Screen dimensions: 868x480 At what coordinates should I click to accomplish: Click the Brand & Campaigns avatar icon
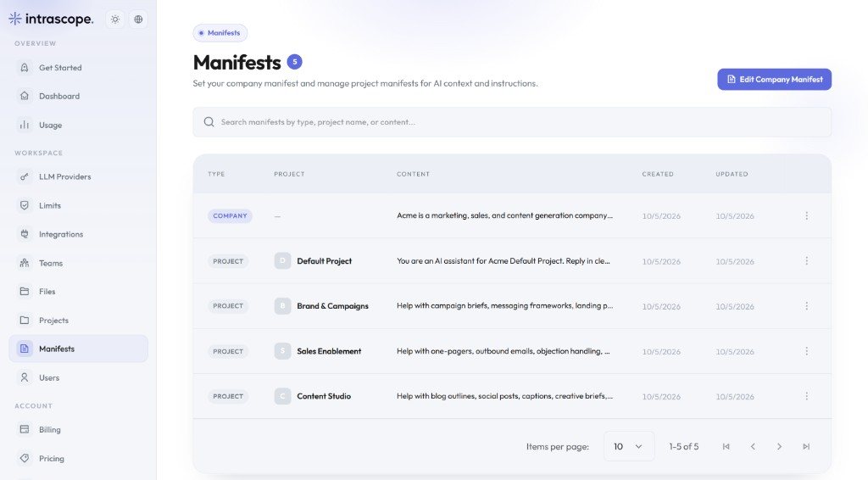pyautogui.click(x=282, y=305)
